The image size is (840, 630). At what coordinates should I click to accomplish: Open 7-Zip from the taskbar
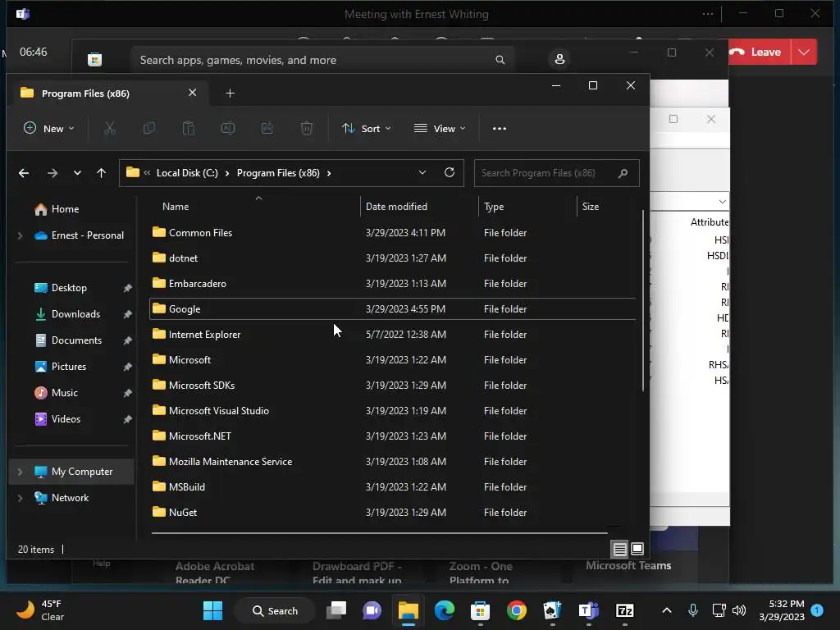click(x=624, y=610)
